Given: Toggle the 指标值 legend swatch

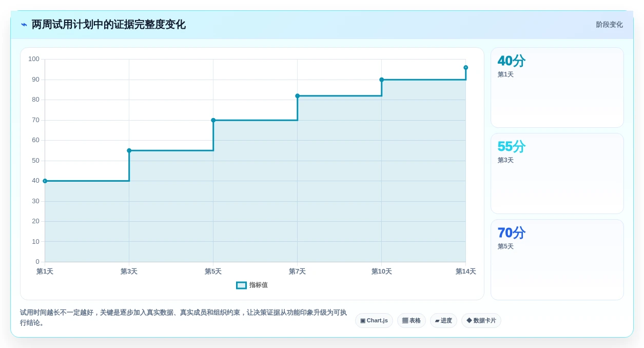Looking at the screenshot, I should tap(241, 285).
